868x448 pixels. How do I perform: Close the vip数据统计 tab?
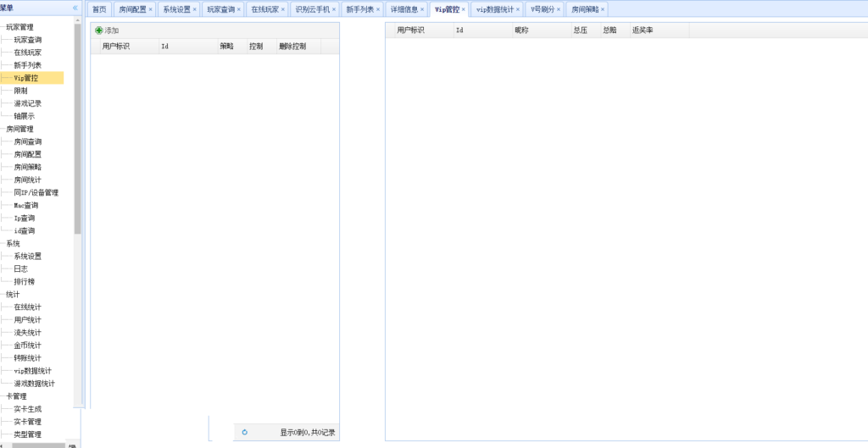(x=518, y=9)
